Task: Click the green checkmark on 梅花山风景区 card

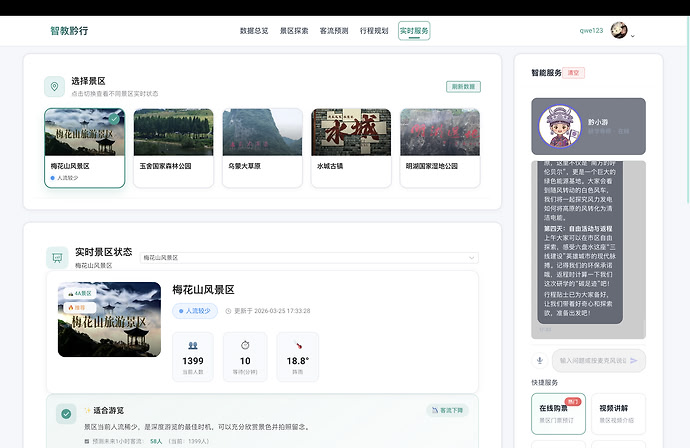Action: [114, 119]
